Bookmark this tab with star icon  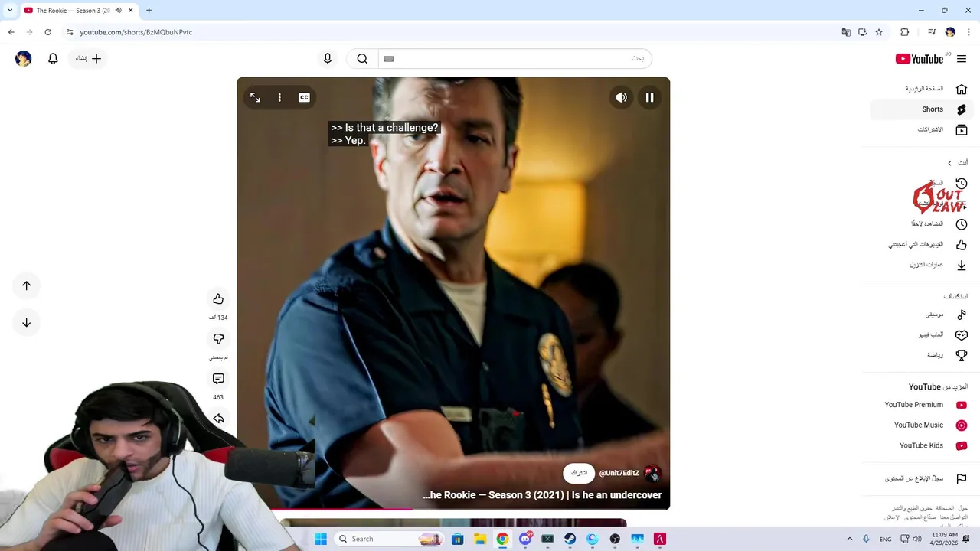point(879,32)
